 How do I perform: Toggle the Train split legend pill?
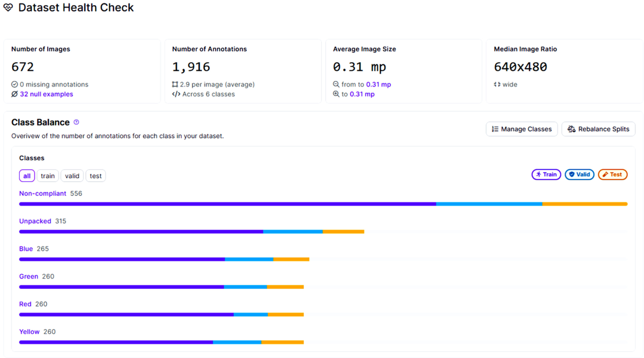[546, 174]
